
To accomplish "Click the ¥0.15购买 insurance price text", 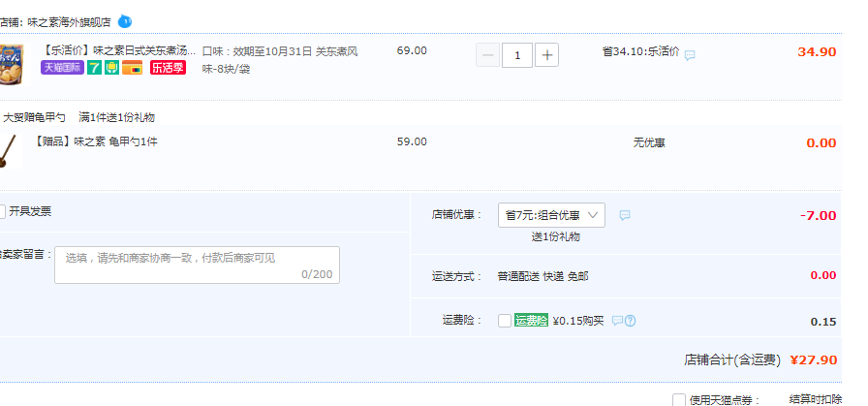I will pos(578,321).
